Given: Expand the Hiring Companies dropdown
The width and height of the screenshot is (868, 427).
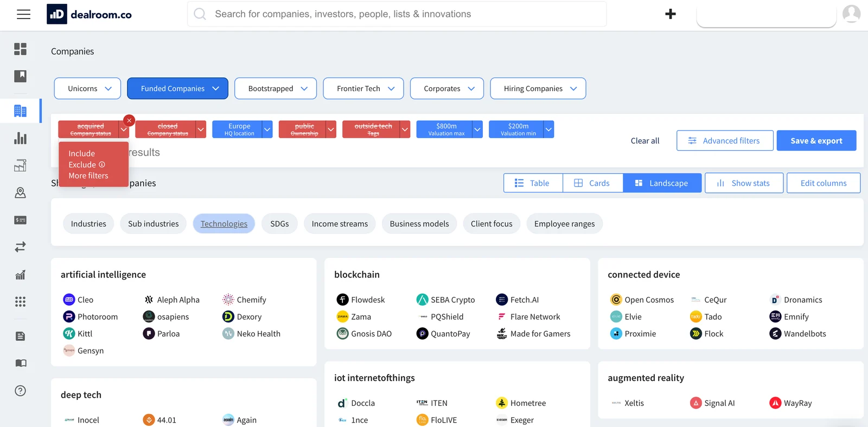Looking at the screenshot, I should (x=573, y=88).
